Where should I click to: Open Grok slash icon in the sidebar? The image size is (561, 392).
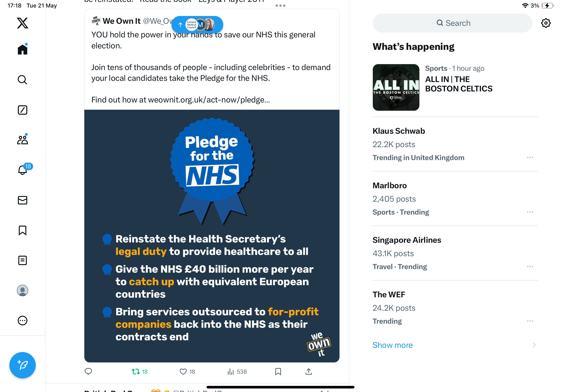click(x=23, y=110)
